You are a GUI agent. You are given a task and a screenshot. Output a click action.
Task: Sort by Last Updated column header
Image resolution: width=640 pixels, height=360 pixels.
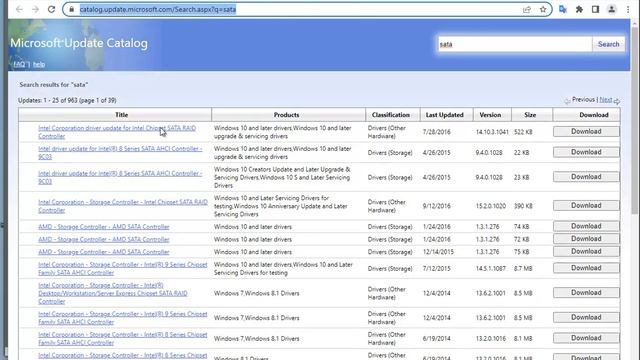coord(444,115)
